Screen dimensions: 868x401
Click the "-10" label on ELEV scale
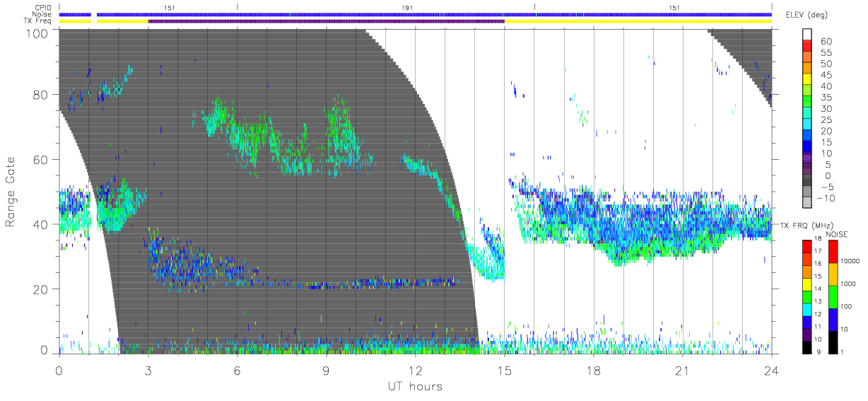(x=824, y=198)
